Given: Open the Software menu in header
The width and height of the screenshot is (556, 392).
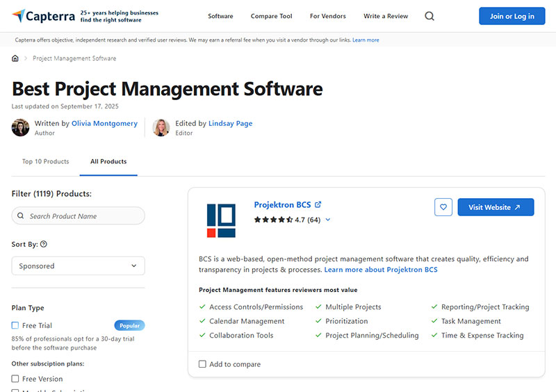Looking at the screenshot, I should [220, 16].
